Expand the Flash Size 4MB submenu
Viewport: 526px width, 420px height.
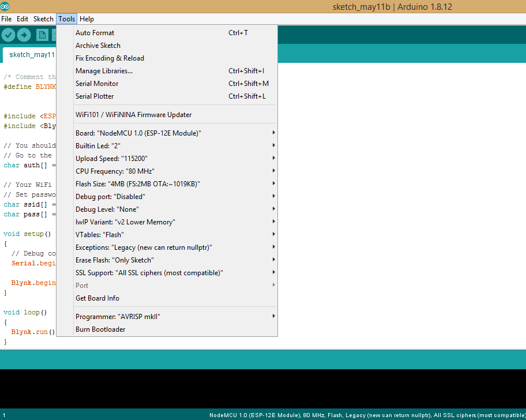(x=167, y=185)
